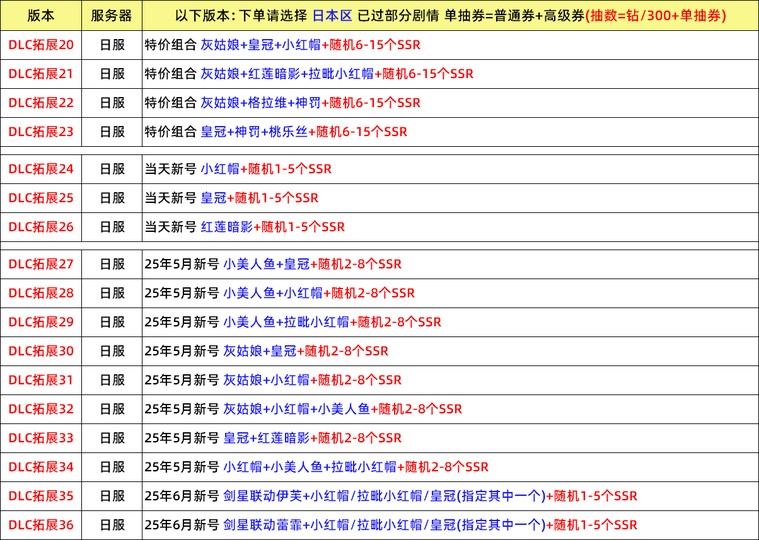
Task: Select the DLC拓展33 version cell
Action: [41, 438]
